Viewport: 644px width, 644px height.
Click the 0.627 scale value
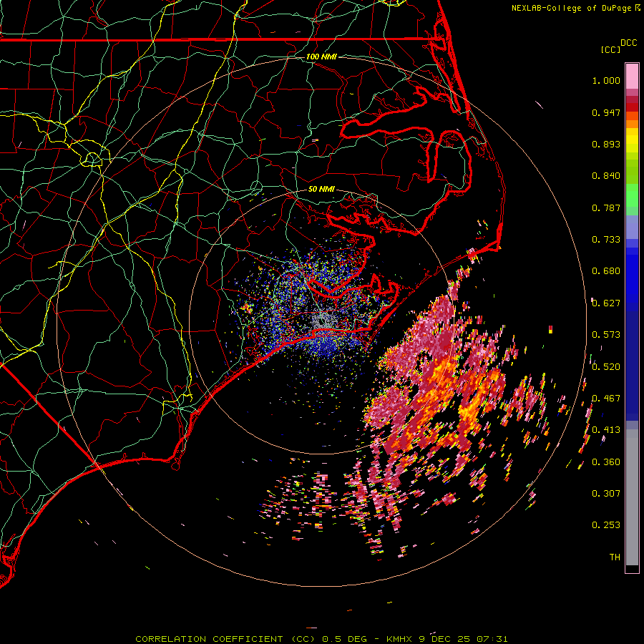(606, 303)
